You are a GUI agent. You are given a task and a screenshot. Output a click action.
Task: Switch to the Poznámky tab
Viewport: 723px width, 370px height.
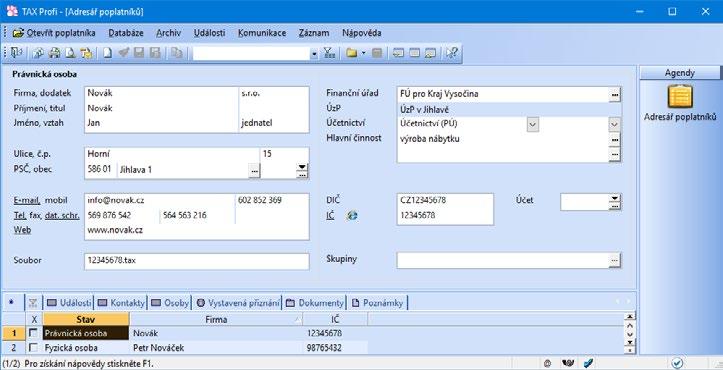[x=378, y=303]
